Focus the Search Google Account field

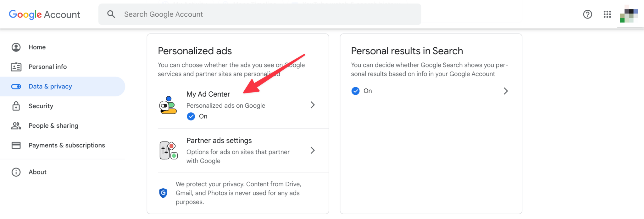pyautogui.click(x=260, y=14)
